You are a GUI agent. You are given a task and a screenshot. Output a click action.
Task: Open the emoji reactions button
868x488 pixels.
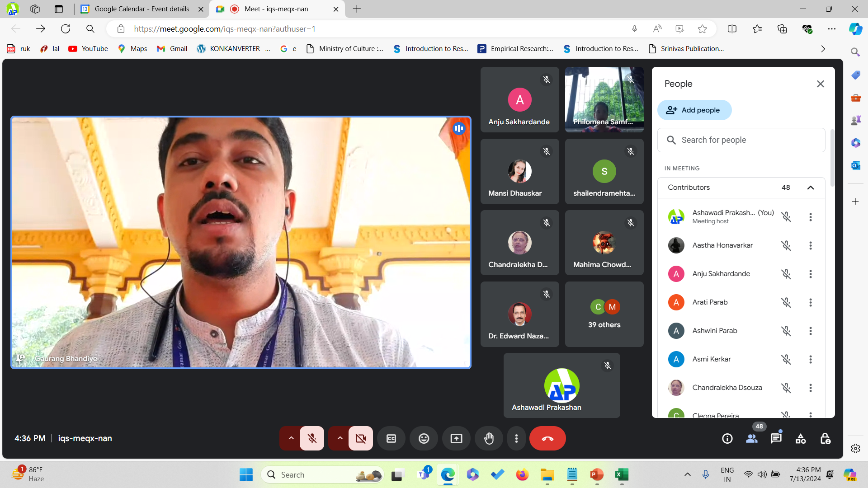[424, 438]
